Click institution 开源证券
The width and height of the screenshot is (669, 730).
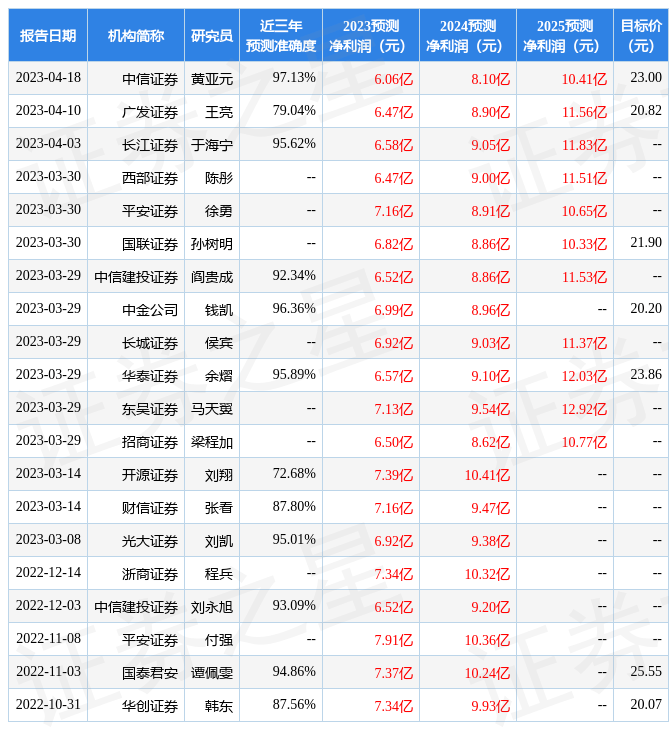click(150, 476)
